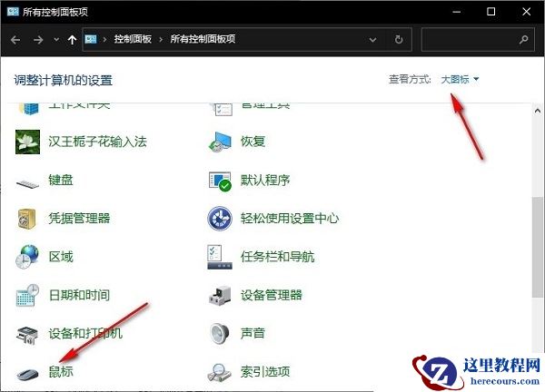Screen dimensions: 545x392
Task: Open the 默认程序 icon with green checkmark
Action: [220, 181]
